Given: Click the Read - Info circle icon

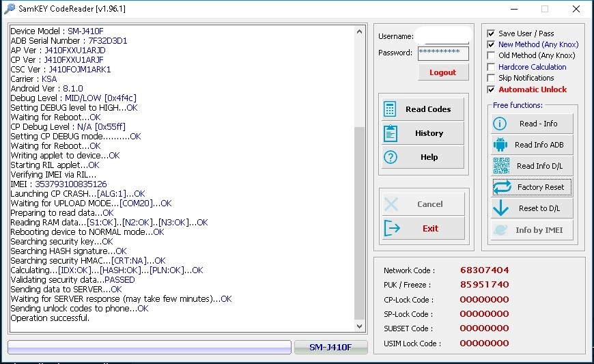Looking at the screenshot, I should (500, 124).
